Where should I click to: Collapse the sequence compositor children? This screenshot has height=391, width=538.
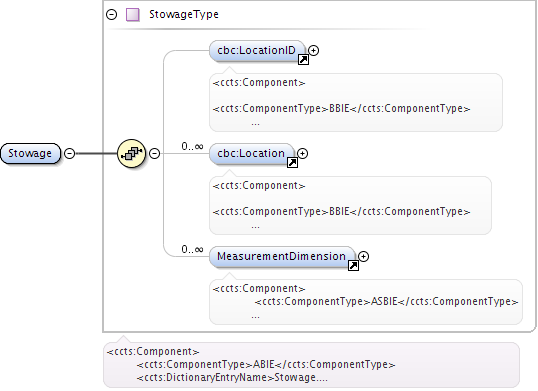tap(155, 153)
